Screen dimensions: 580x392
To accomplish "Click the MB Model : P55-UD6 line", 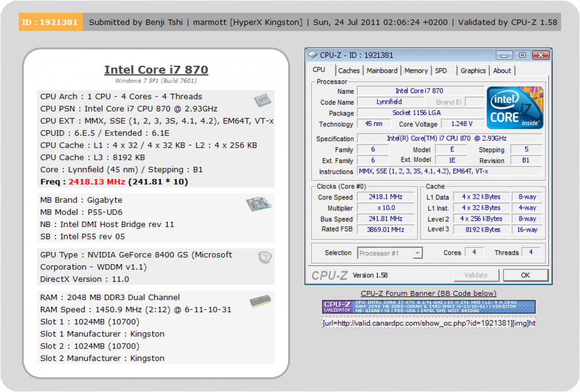I will (82, 212).
